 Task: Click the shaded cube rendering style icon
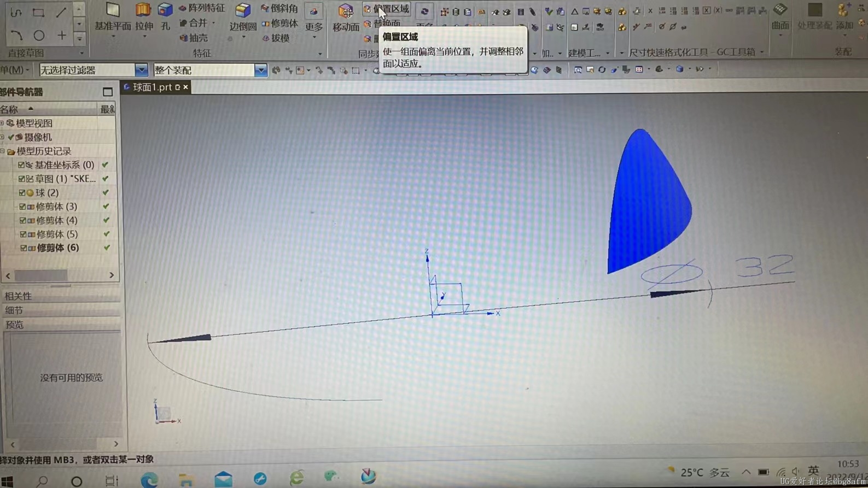[x=679, y=69]
